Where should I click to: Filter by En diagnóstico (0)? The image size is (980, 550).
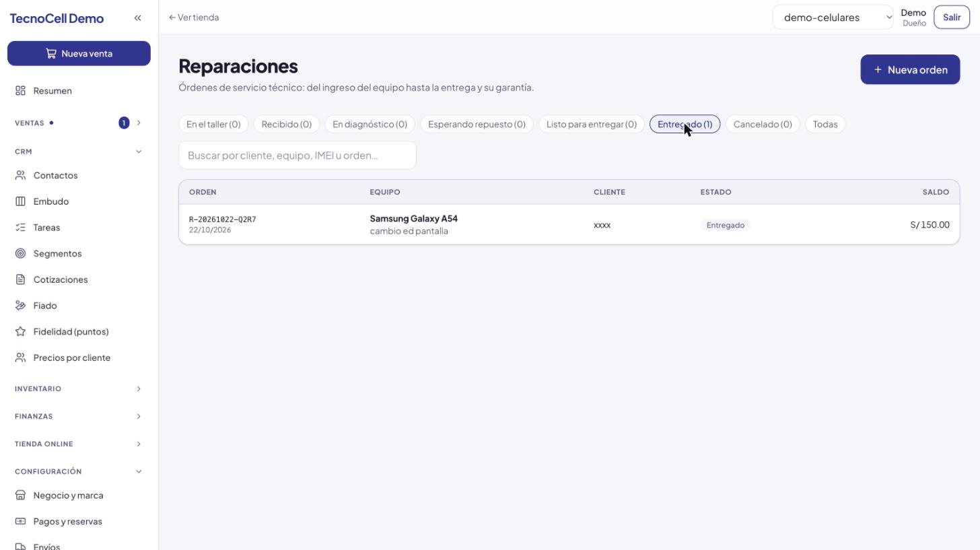pyautogui.click(x=370, y=125)
